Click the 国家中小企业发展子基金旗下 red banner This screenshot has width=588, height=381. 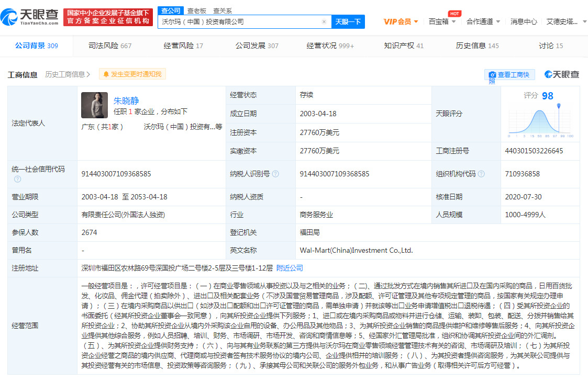[108, 17]
